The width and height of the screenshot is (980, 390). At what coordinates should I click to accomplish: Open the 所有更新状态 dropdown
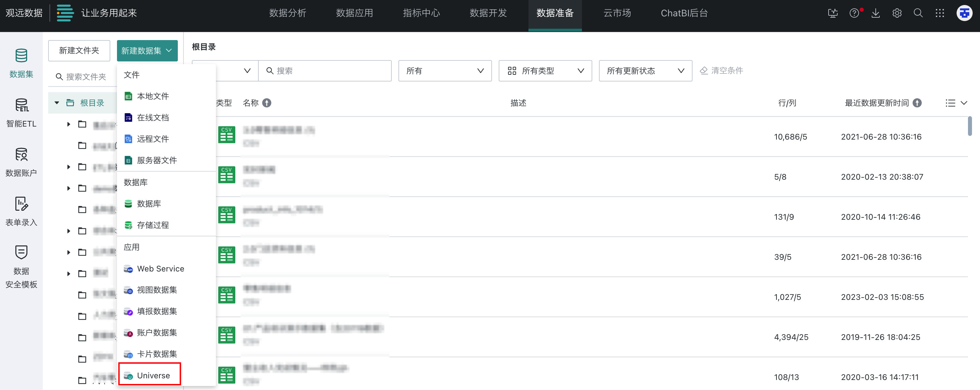[645, 71]
